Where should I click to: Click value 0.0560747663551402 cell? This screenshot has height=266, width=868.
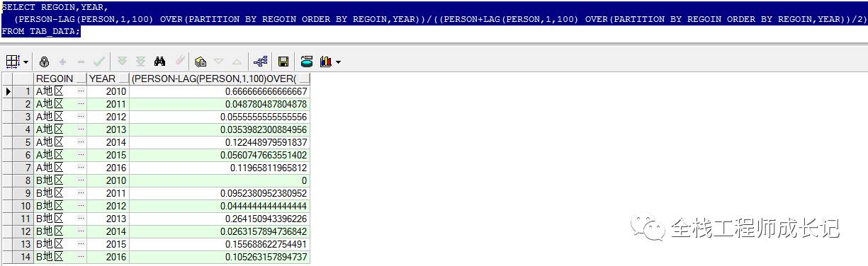220,155
